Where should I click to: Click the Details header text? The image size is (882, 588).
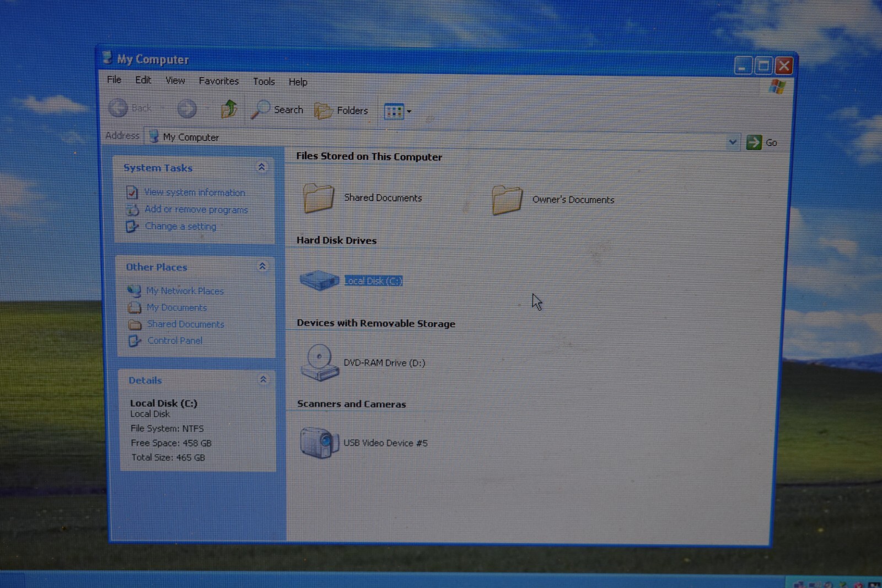(x=145, y=380)
